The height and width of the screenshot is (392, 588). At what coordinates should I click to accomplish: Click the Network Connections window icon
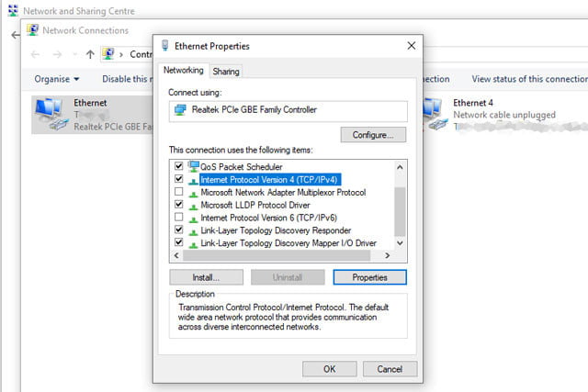coord(32,30)
